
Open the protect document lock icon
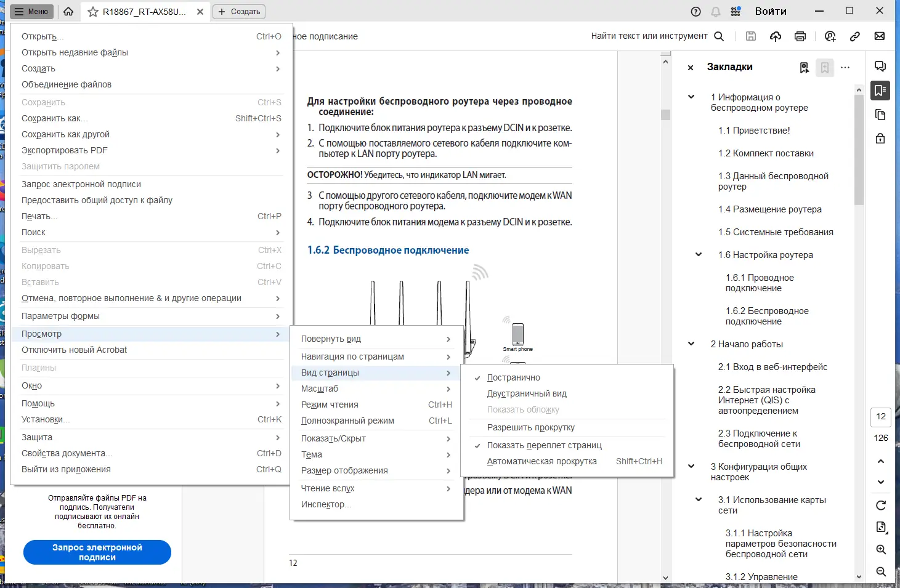(880, 139)
